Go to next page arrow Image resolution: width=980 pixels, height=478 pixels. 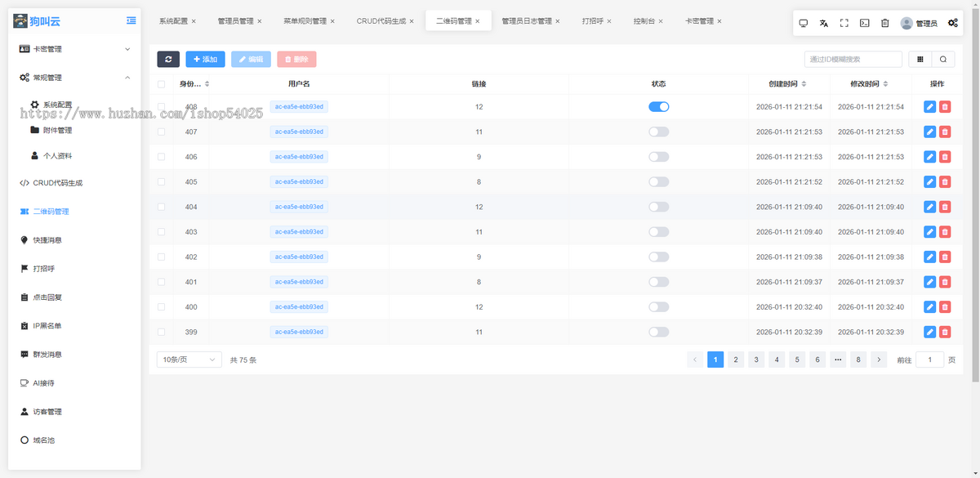[x=879, y=360]
